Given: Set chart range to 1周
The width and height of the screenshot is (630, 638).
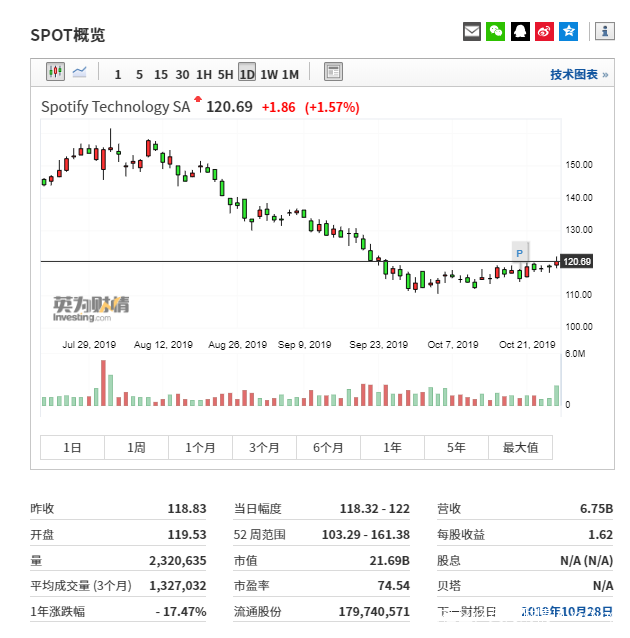Looking at the screenshot, I should pyautogui.click(x=136, y=448).
